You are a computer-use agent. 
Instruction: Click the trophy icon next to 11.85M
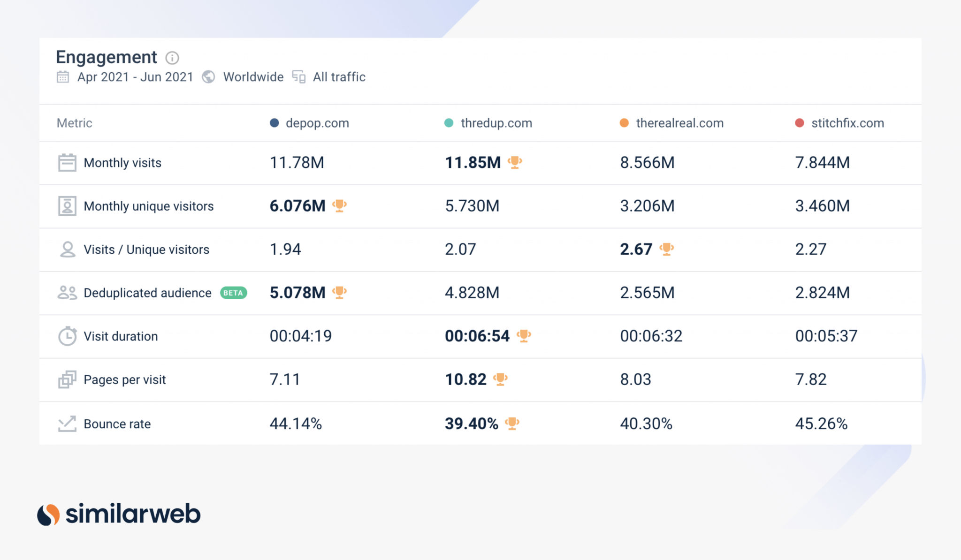pyautogui.click(x=515, y=162)
